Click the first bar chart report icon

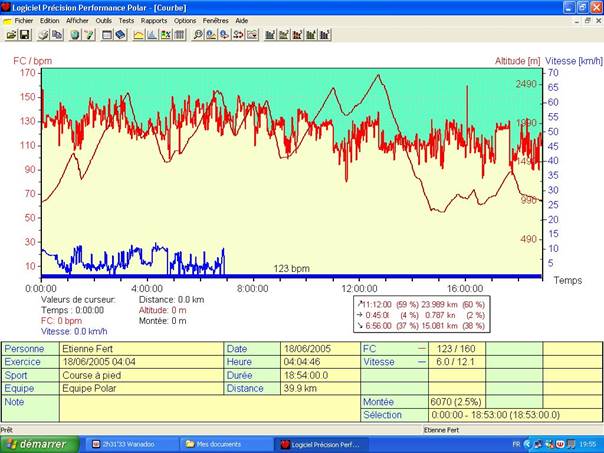point(270,35)
